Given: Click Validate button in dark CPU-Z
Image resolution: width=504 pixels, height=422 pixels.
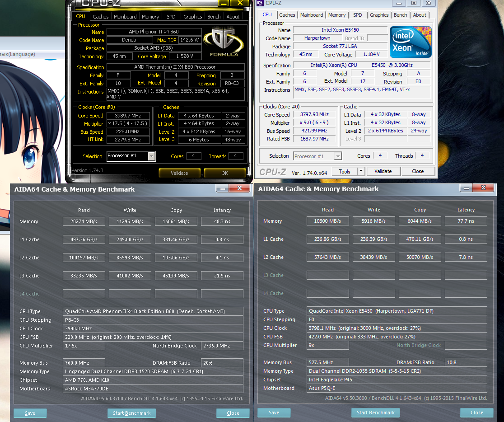Looking at the screenshot, I should 179,173.
